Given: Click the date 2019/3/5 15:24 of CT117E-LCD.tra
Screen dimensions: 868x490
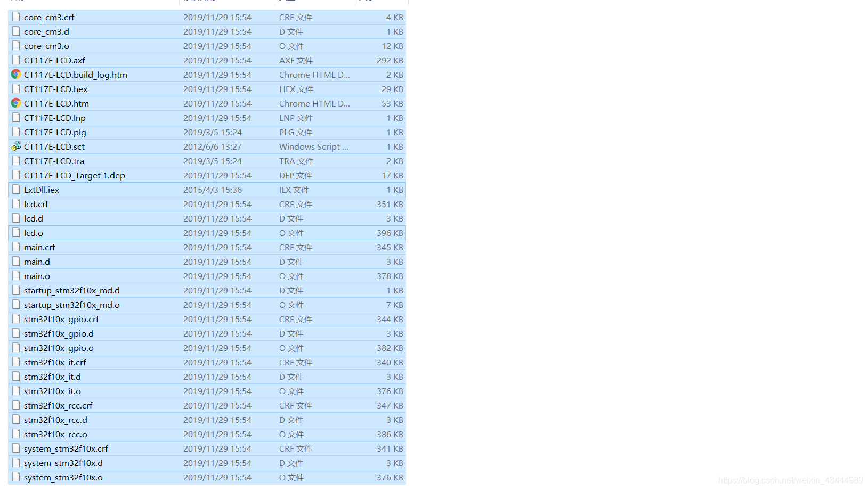Looking at the screenshot, I should click(213, 161).
